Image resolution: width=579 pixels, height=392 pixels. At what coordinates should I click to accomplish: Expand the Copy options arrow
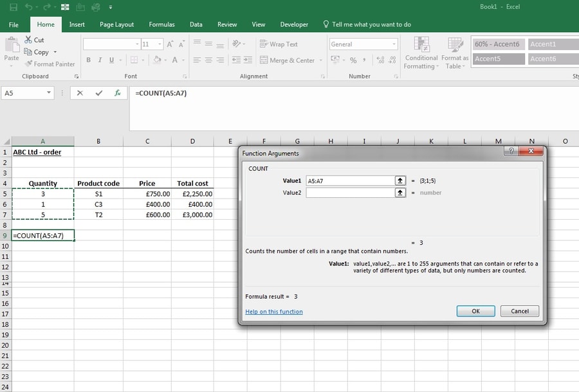(x=55, y=52)
